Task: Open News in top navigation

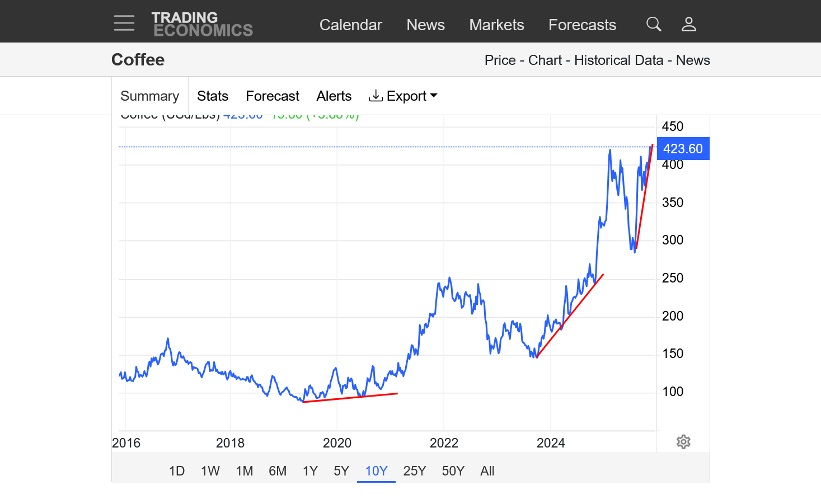Action: tap(425, 25)
